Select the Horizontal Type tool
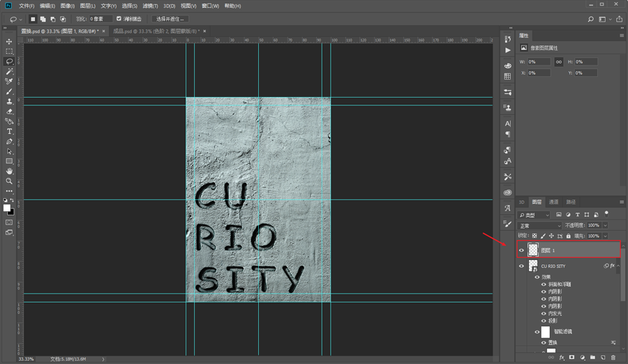Viewport: 628px width, 364px height. [x=9, y=131]
